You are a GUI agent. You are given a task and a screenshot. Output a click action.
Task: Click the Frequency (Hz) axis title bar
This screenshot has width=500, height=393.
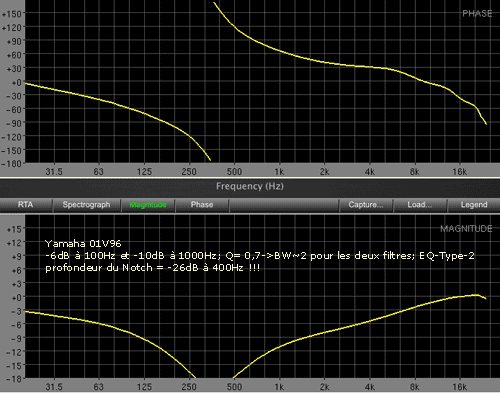click(250, 186)
